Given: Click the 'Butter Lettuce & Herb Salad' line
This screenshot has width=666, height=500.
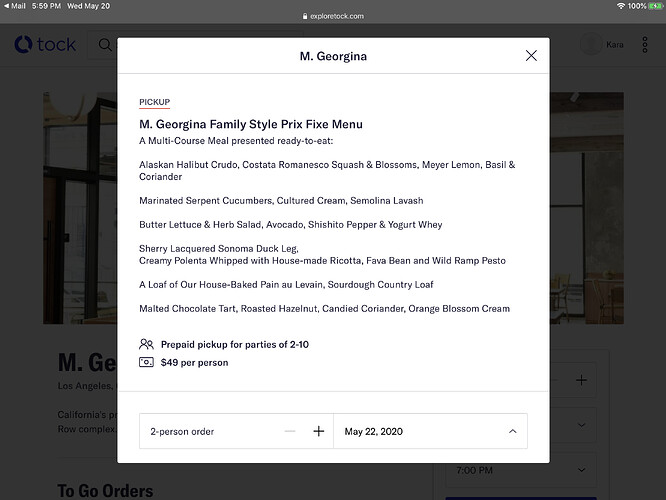Looking at the screenshot, I should coord(291,224).
